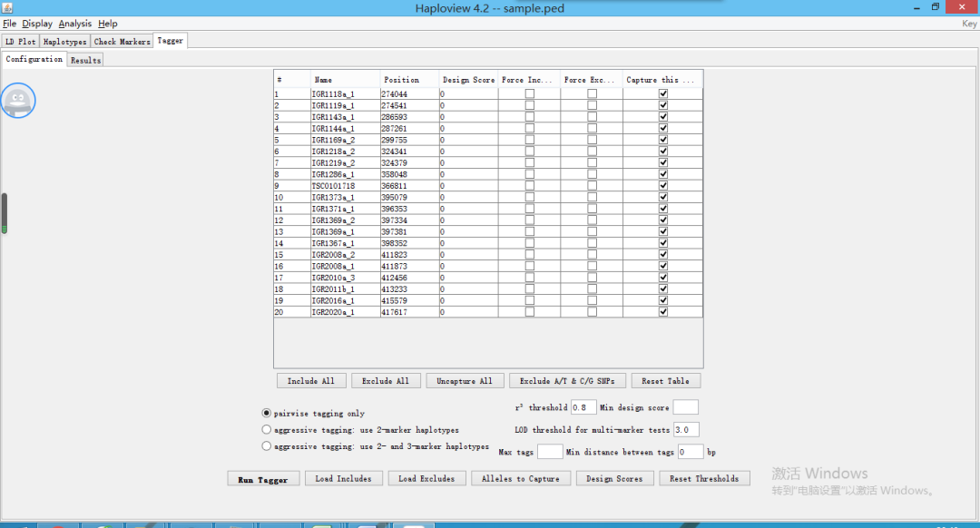Click the Run Tagger button
Image resolution: width=980 pixels, height=528 pixels.
click(263, 479)
